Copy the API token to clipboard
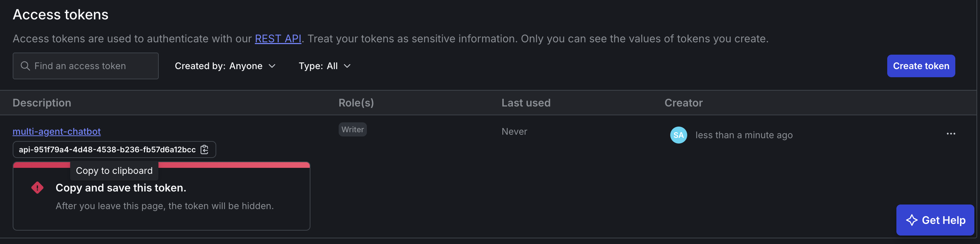 point(204,150)
